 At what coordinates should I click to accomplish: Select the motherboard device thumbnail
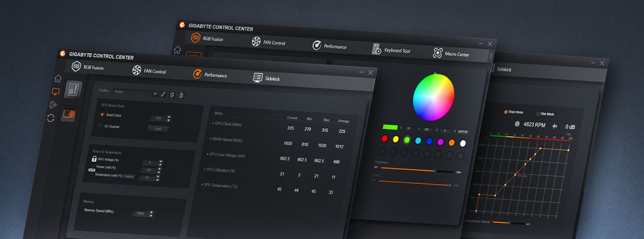[73, 90]
